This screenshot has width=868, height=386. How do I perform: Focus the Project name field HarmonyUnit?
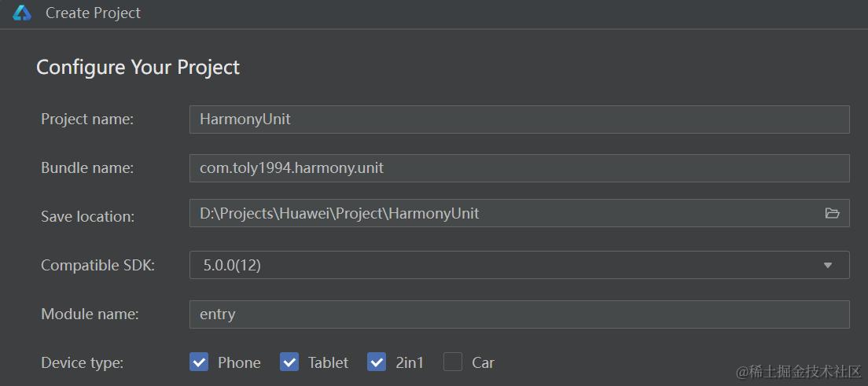pos(519,119)
